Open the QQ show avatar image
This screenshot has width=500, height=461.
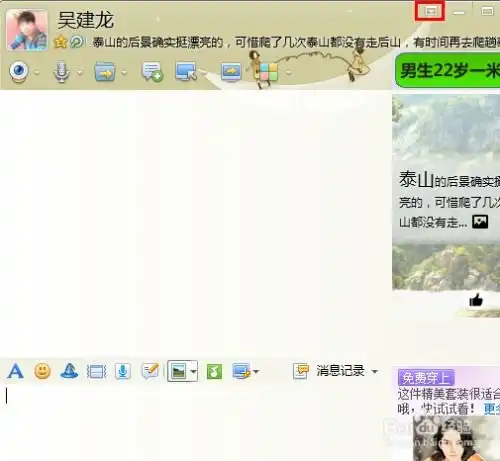pyautogui.click(x=457, y=438)
